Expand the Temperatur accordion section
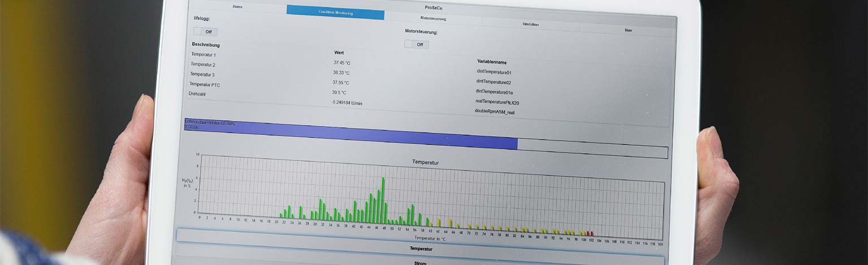The height and width of the screenshot is (265, 868). [420, 249]
